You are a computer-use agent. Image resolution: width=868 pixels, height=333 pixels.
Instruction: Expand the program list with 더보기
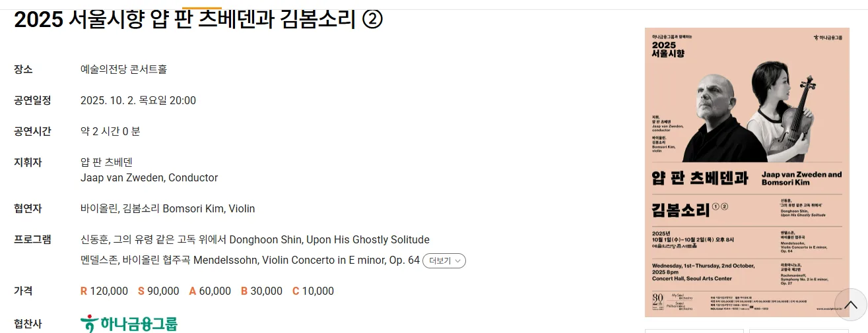coord(444,260)
